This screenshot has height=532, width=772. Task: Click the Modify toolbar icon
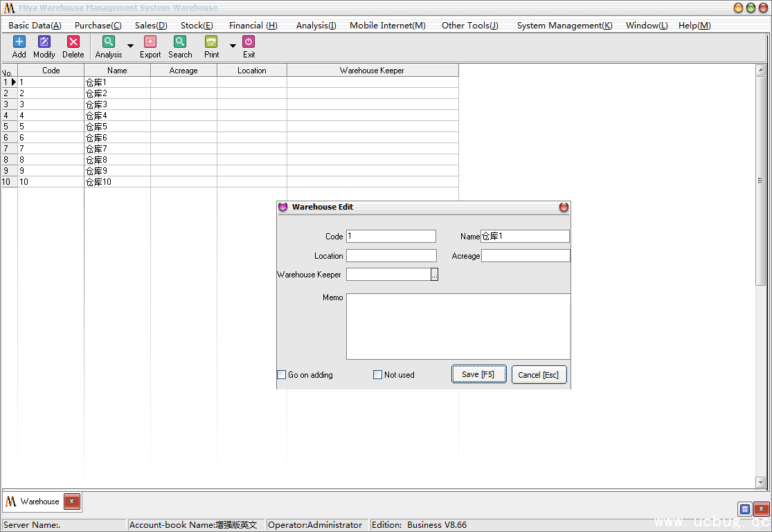point(44,42)
